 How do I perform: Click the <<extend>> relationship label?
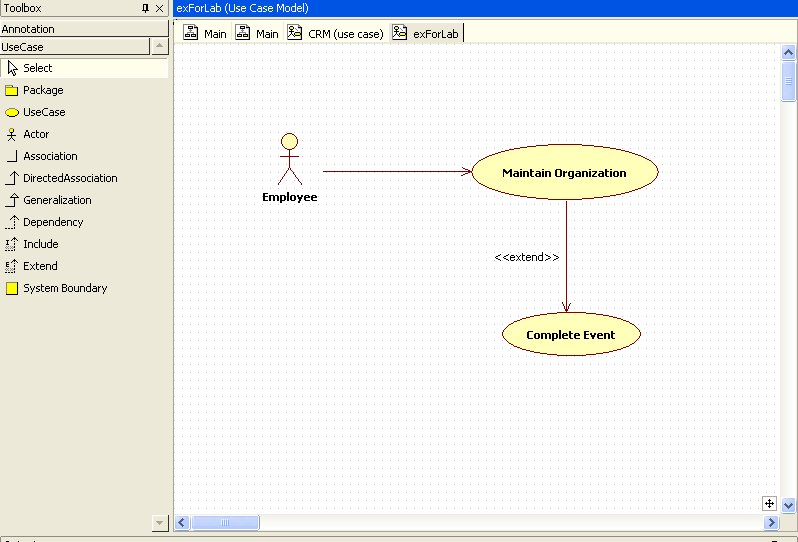point(527,258)
